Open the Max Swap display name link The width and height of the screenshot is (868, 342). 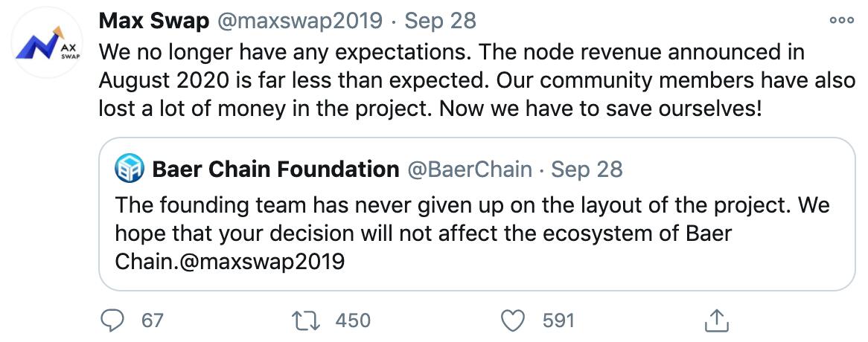click(x=154, y=21)
